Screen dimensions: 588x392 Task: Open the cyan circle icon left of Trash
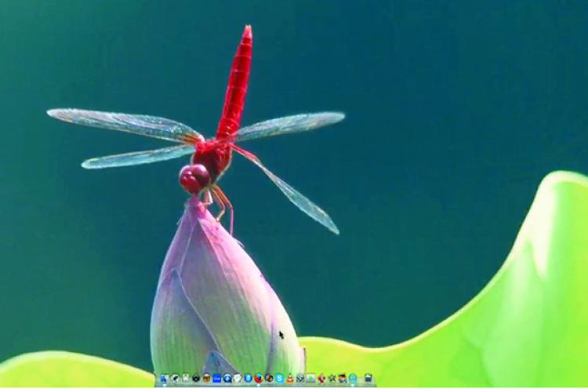(353, 378)
